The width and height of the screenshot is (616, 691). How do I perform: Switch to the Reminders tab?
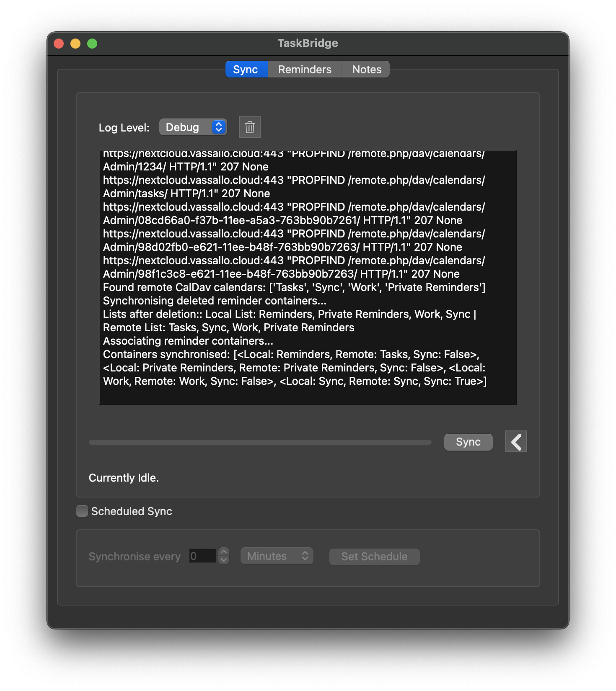click(x=305, y=70)
